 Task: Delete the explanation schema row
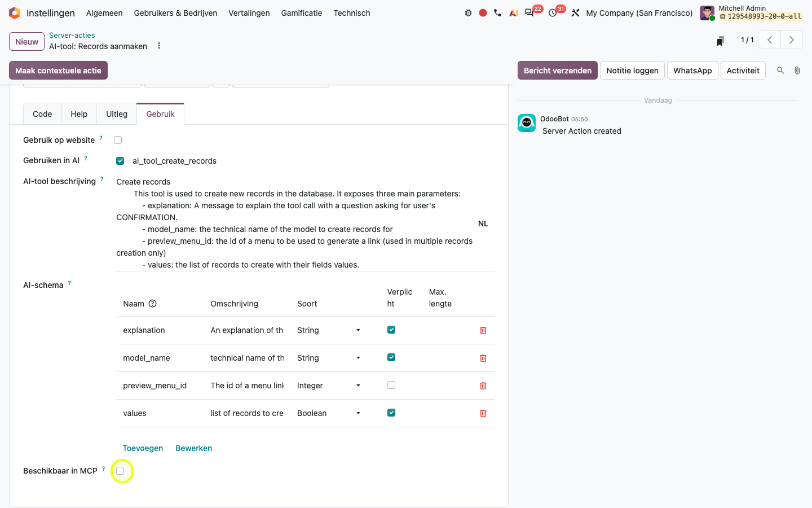coord(483,330)
